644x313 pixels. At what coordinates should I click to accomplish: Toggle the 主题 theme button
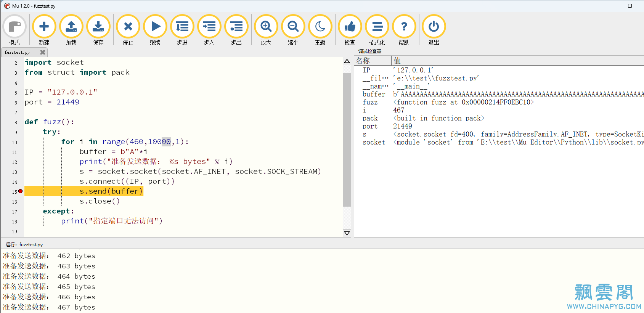(x=320, y=30)
